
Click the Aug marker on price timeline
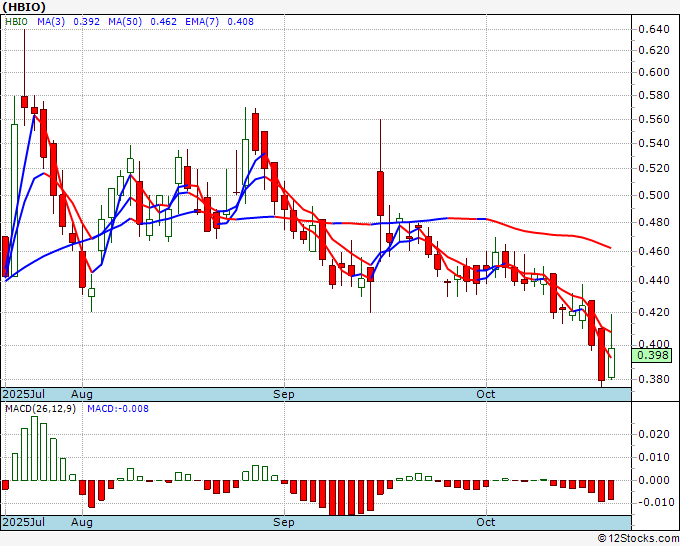pyautogui.click(x=82, y=394)
